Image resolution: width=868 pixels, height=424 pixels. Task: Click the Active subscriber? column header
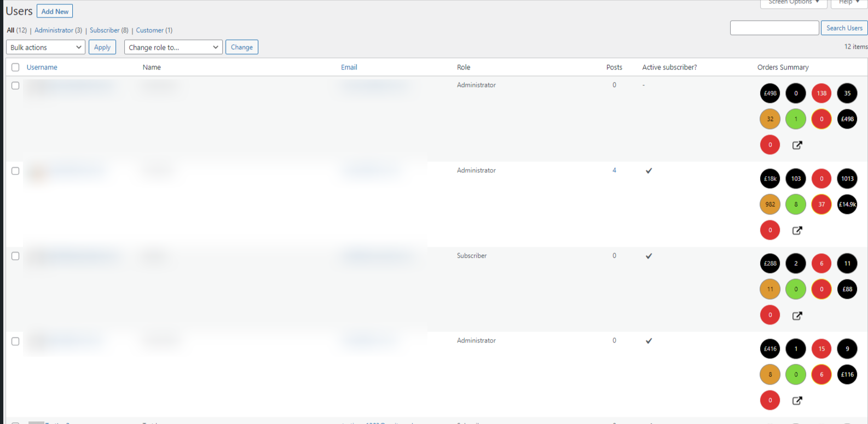669,67
